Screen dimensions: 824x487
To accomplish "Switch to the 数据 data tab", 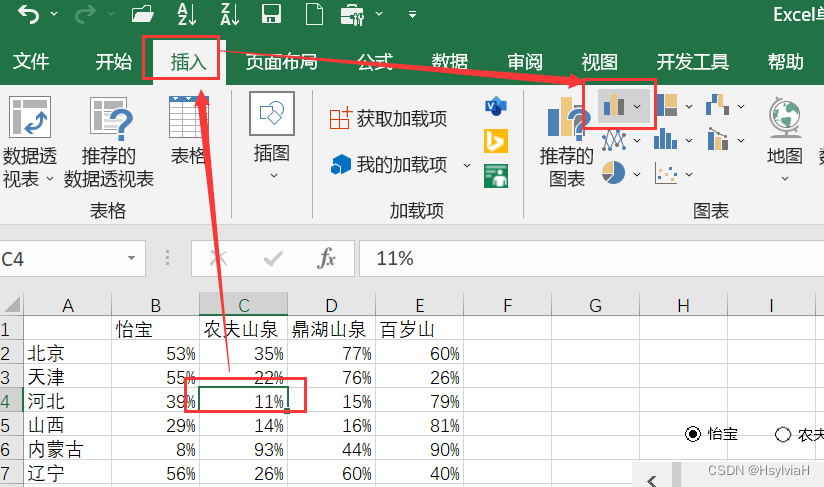I will click(x=450, y=61).
